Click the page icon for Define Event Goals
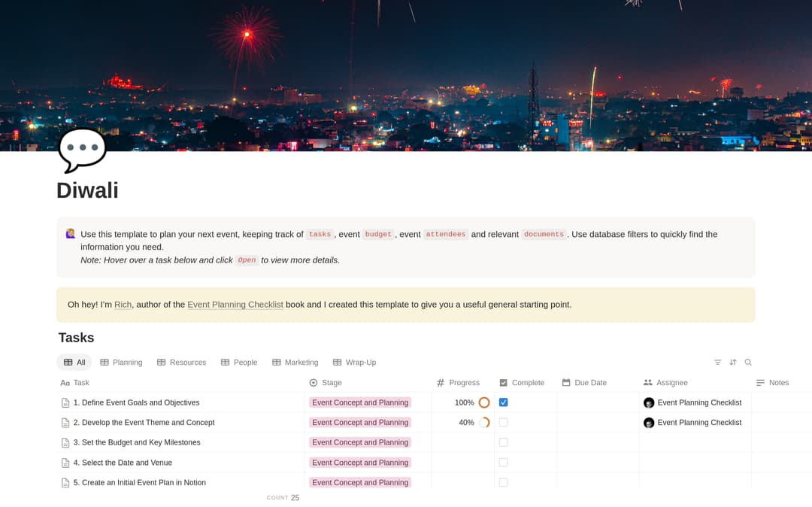 (x=65, y=402)
